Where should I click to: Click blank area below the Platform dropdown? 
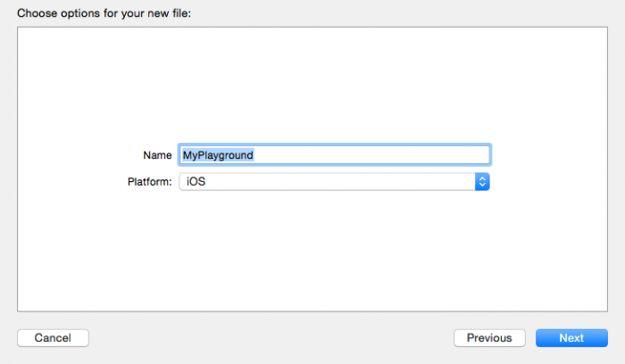click(312, 250)
